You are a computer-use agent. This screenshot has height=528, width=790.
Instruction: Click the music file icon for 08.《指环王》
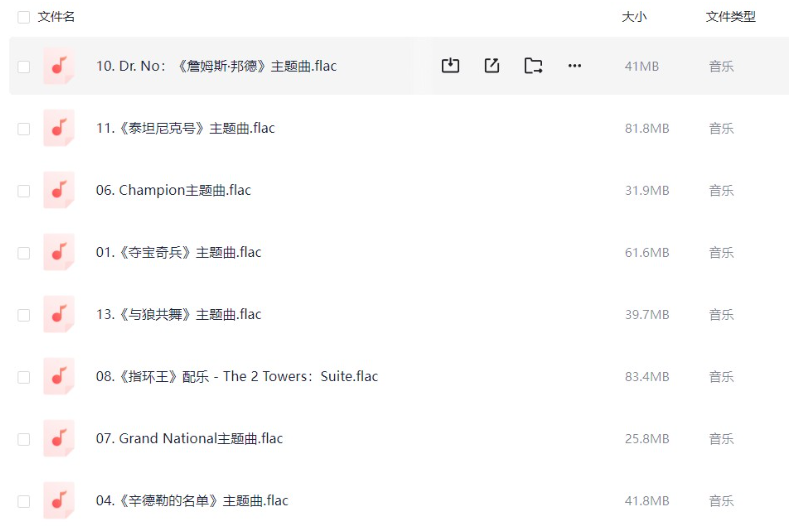[x=59, y=376]
